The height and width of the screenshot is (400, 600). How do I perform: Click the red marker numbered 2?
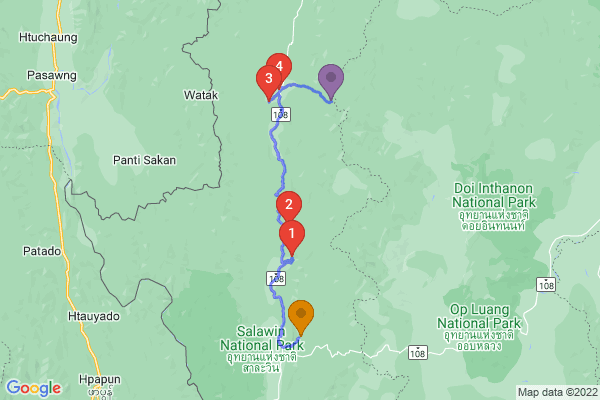coord(289,207)
